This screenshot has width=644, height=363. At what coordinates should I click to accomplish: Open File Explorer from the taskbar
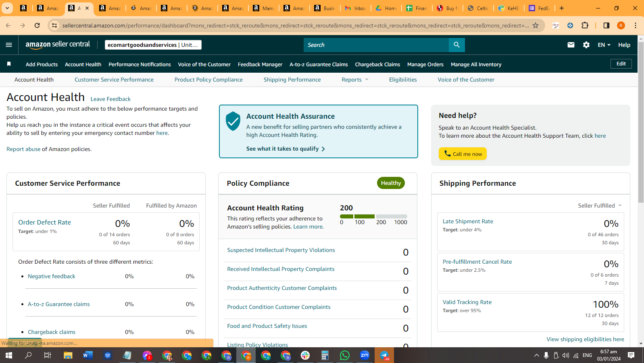point(68,355)
